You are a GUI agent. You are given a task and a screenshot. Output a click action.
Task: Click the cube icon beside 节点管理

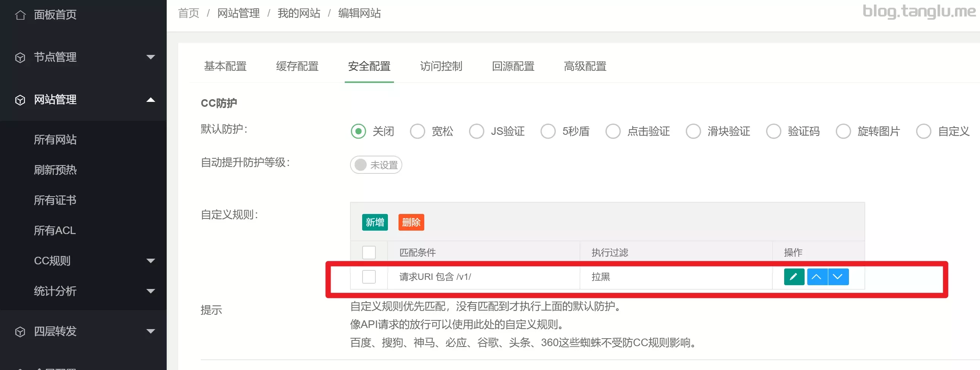[20, 58]
